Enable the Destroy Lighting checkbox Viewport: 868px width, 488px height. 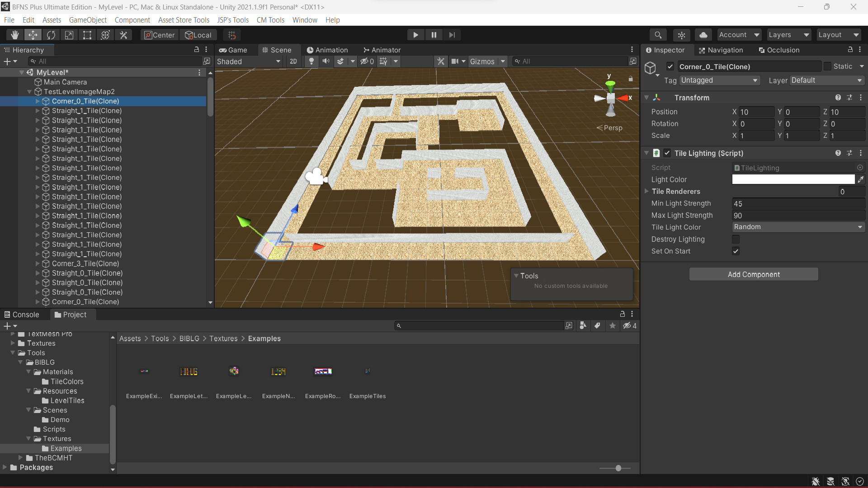click(736, 239)
